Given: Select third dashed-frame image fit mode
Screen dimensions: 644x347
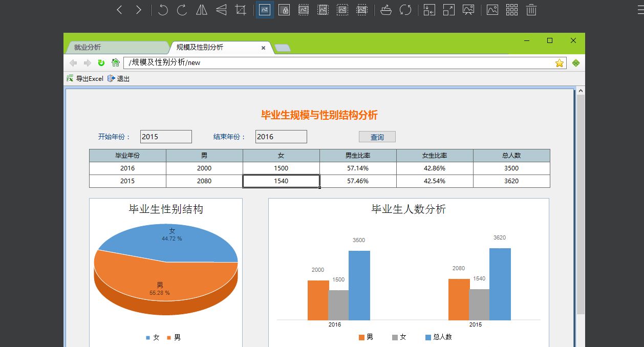Looking at the screenshot, I should coord(304,10).
